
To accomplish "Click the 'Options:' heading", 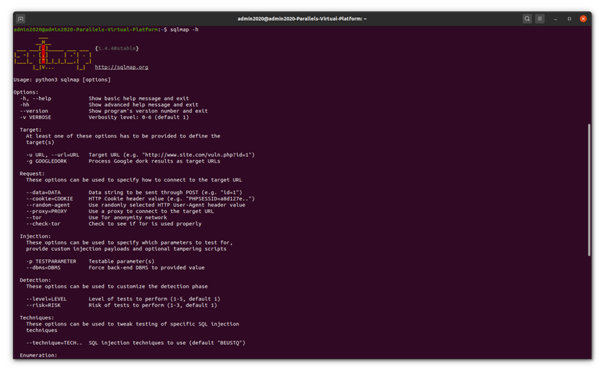I will pyautogui.click(x=26, y=92).
